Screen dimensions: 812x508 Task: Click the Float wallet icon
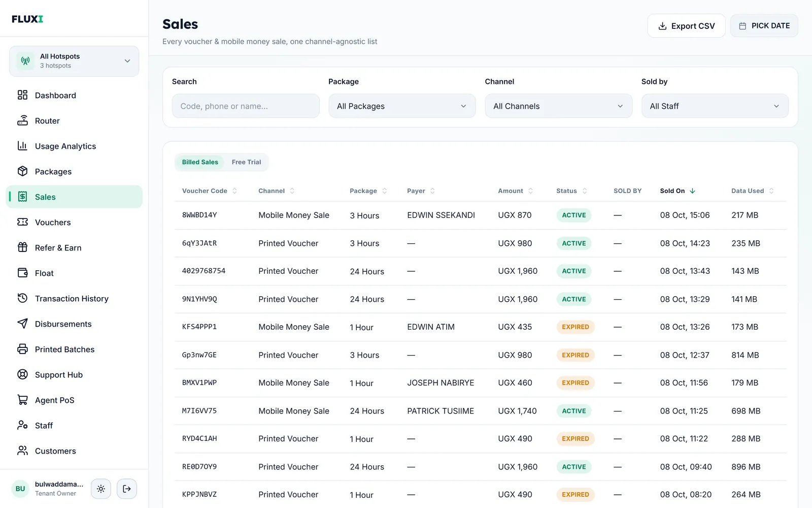click(x=22, y=273)
